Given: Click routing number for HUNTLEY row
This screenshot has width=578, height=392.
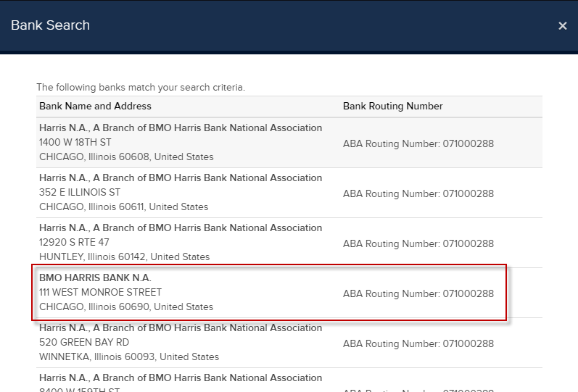Looking at the screenshot, I should [x=418, y=244].
